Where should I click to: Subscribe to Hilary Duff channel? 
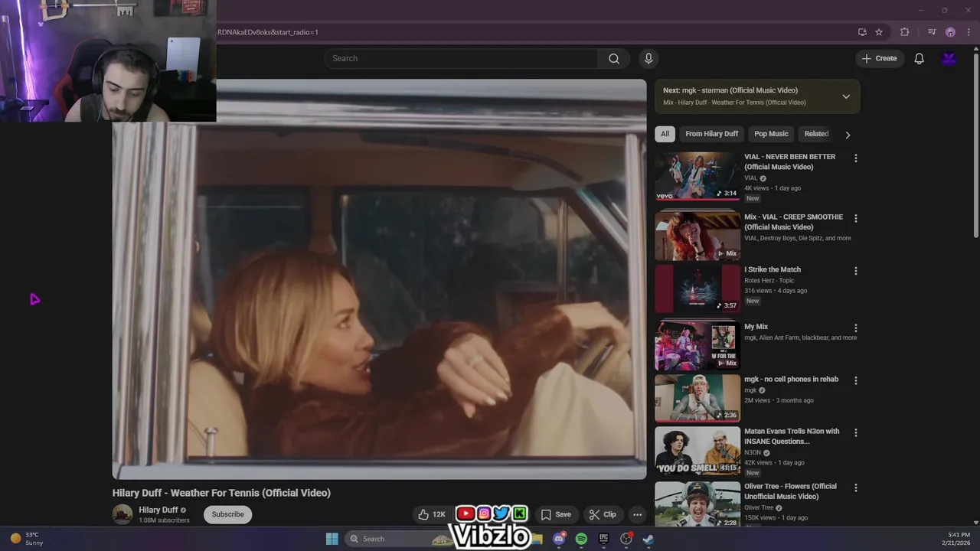pos(228,514)
